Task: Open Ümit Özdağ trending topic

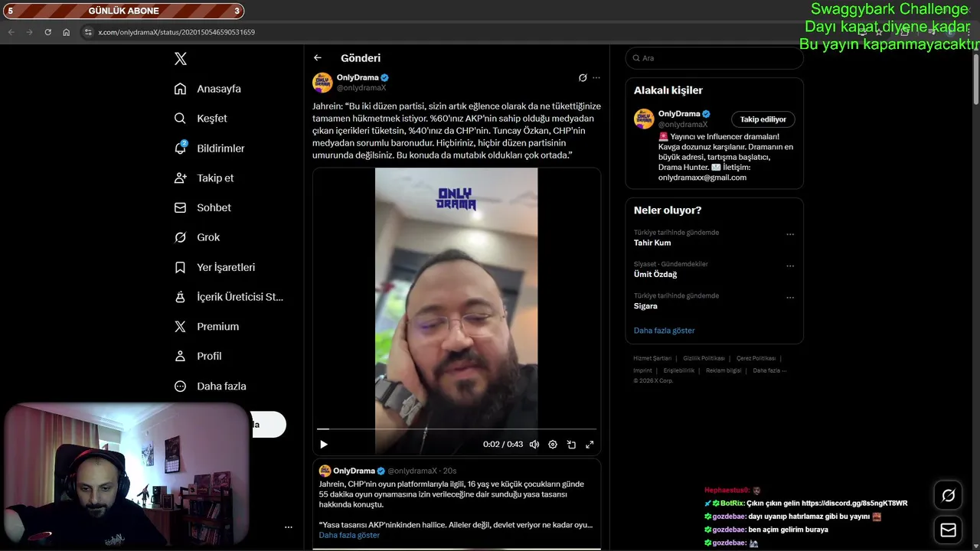Action: tap(655, 274)
